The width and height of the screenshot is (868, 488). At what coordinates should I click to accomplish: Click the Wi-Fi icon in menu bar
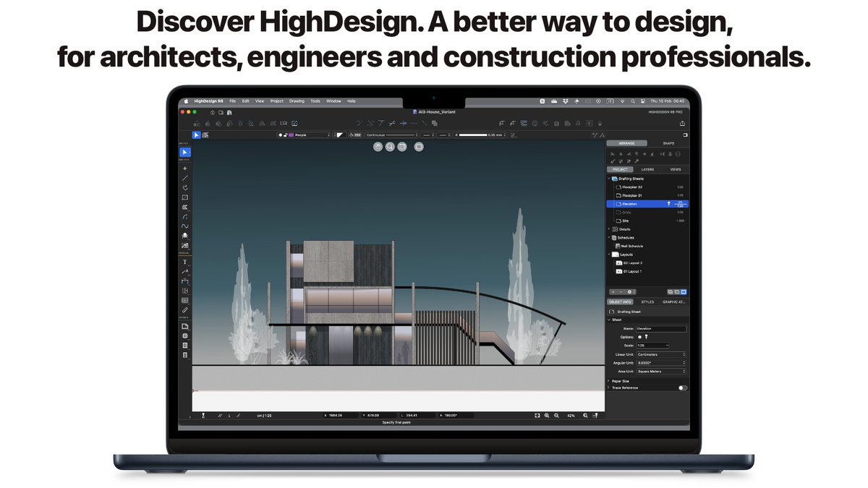pos(623,101)
